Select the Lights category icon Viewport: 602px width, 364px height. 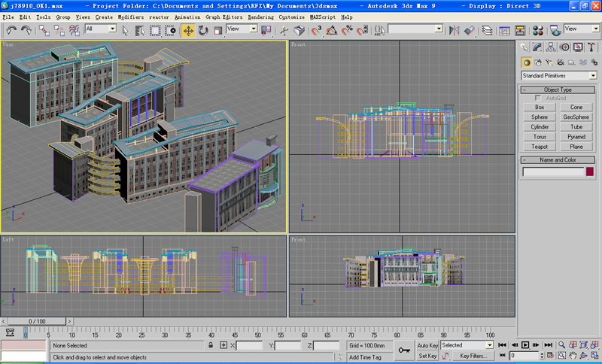tap(549, 62)
